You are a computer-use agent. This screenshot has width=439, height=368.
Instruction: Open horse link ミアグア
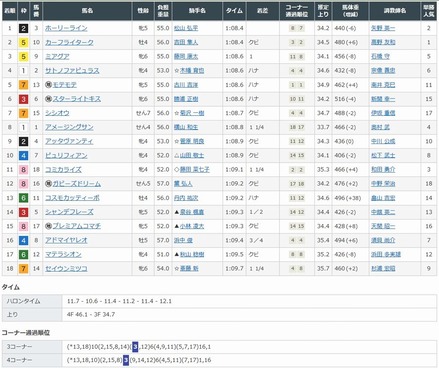pos(57,57)
